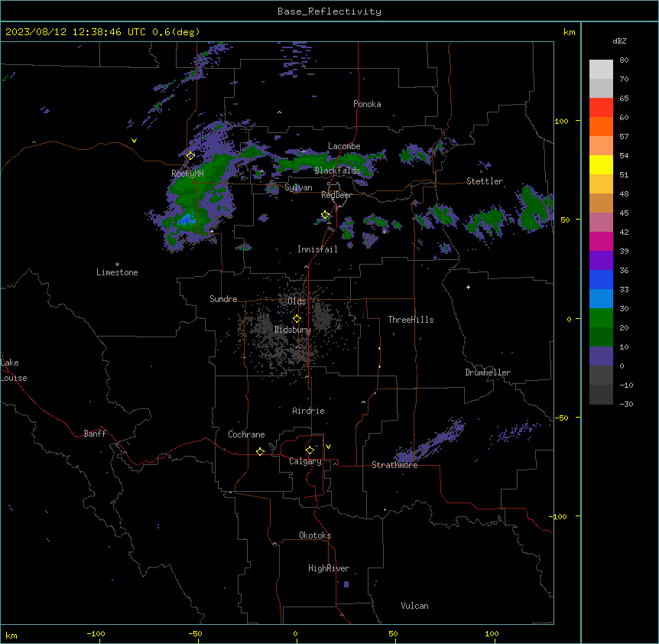Select the dark green 20-10 dBZ swatch
This screenshot has width=659, height=644.
(x=601, y=337)
